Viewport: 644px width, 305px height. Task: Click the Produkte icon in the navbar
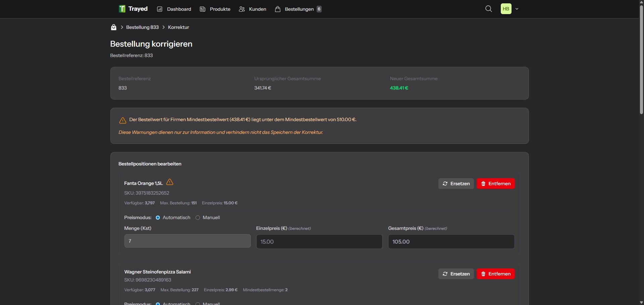click(x=203, y=9)
